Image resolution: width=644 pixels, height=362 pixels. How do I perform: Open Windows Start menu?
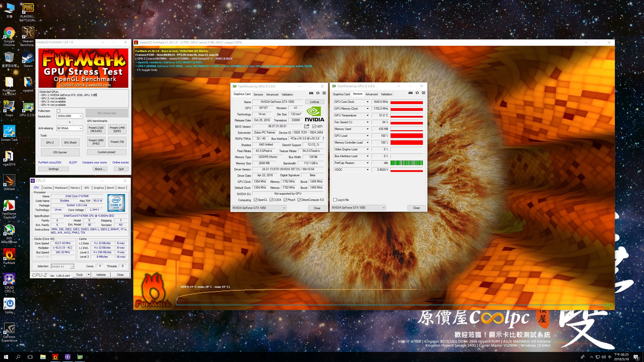pos(6,357)
